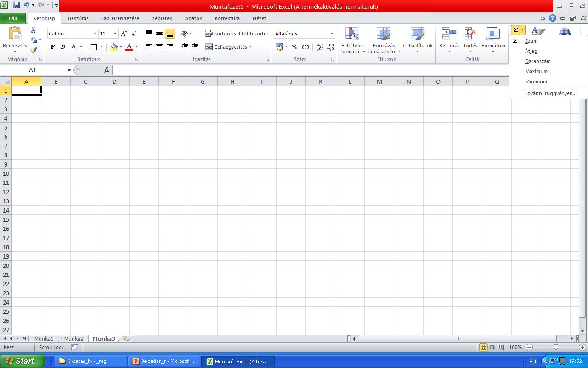Screen dimensions: 588x368
Task: Center text horizontally in cell
Action: tap(159, 47)
